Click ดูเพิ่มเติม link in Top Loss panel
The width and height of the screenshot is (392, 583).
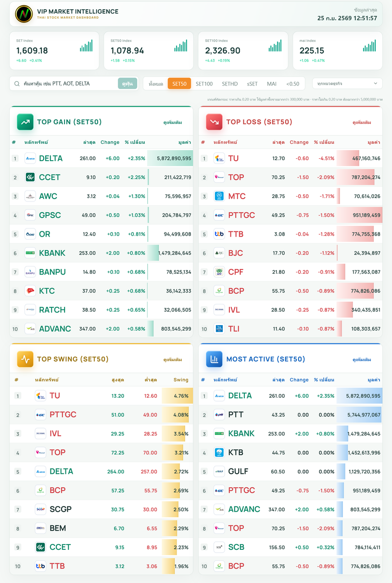(362, 122)
